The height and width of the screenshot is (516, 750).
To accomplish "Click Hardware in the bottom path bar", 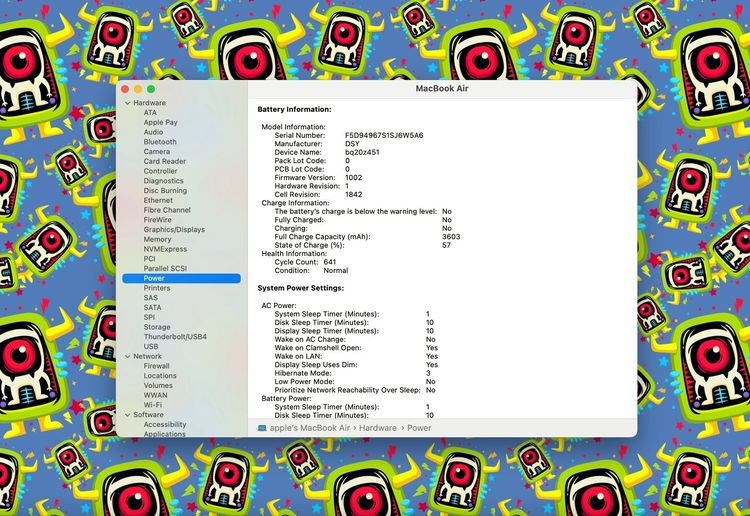I will (x=378, y=428).
